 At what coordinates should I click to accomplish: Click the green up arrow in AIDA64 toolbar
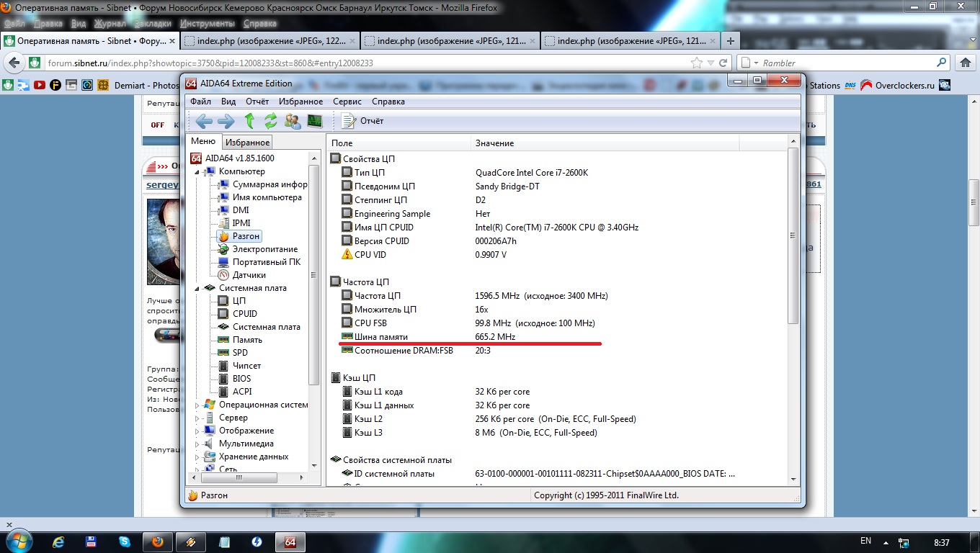click(x=249, y=121)
